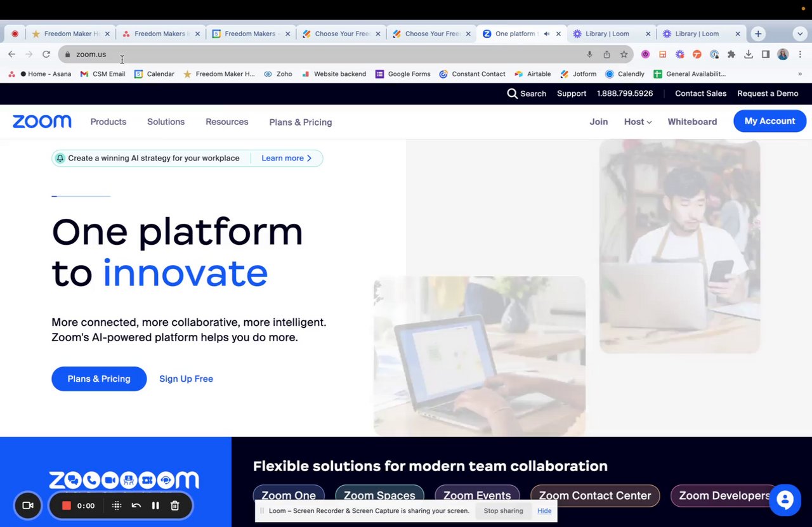This screenshot has width=812, height=527.
Task: Toggle the Chrome side panel
Action: 766,55
